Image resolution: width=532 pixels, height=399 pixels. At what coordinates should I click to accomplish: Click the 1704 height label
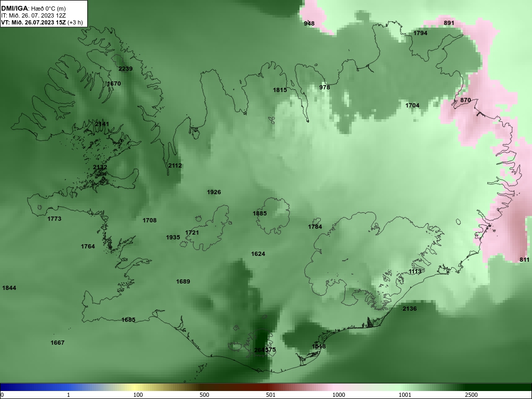[412, 105]
